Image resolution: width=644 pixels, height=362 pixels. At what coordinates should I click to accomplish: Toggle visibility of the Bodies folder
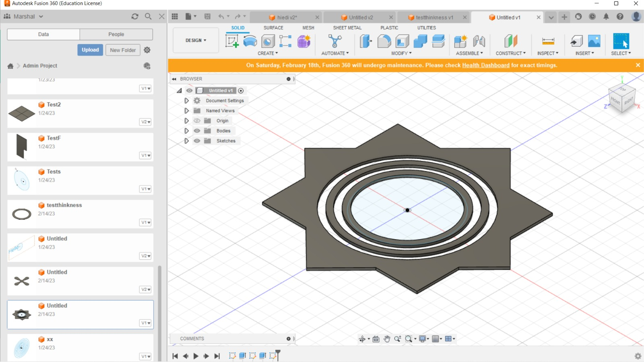[x=197, y=131]
